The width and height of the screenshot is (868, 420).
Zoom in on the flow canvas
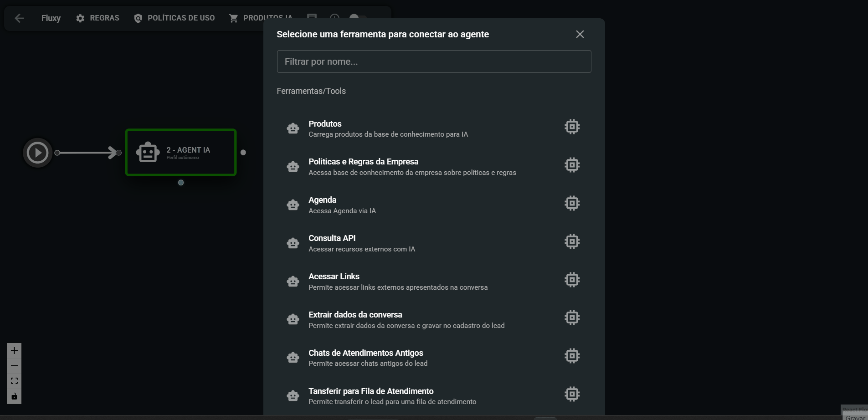coord(14,351)
